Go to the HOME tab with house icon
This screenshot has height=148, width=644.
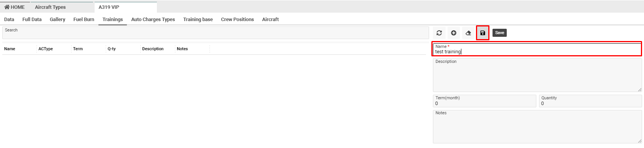tap(15, 7)
